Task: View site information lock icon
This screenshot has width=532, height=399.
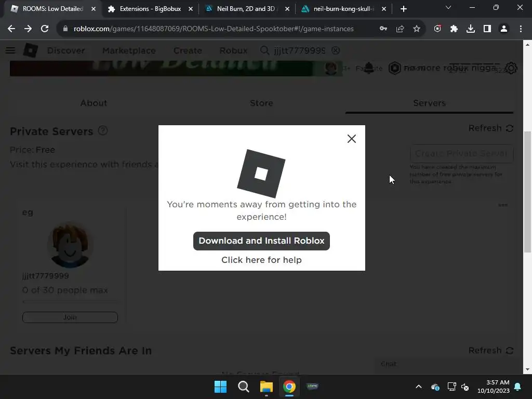Action: pos(65,29)
